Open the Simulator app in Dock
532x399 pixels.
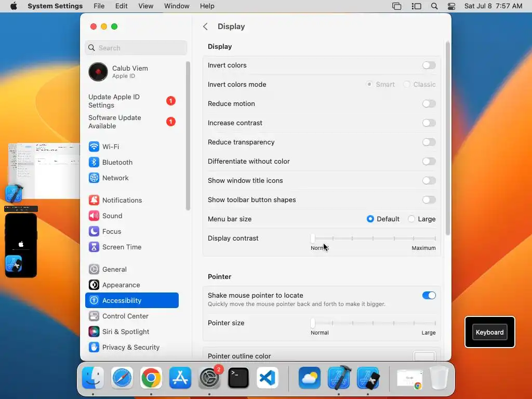(x=368, y=378)
